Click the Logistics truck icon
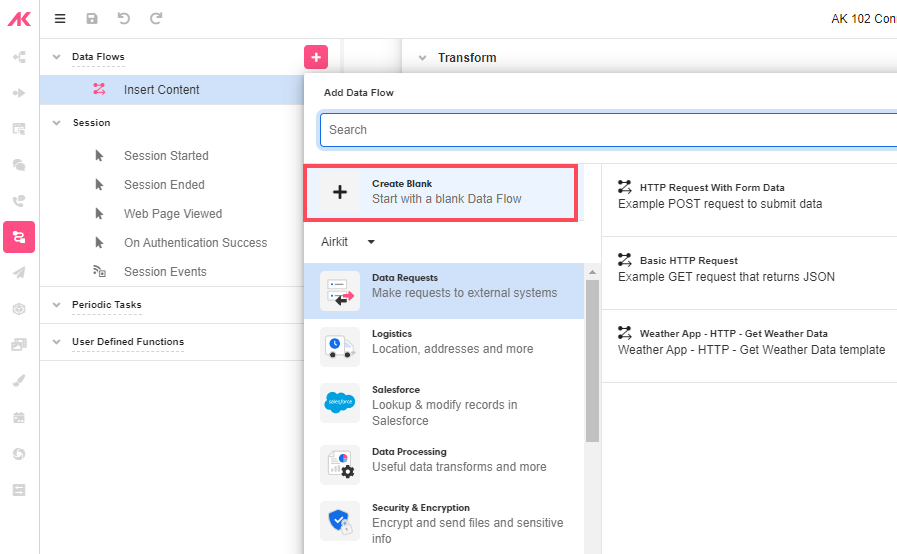Screen dimensions: 897x554 pos(340,347)
